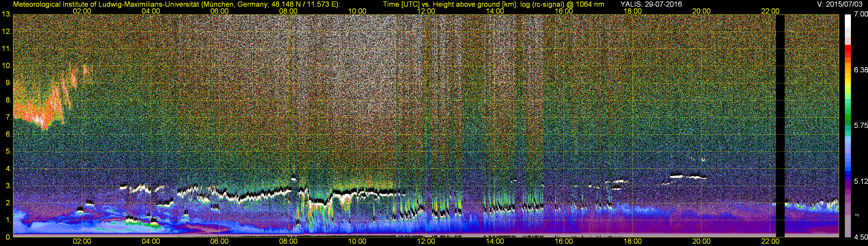Click the black data gap after 22:00

point(780,125)
